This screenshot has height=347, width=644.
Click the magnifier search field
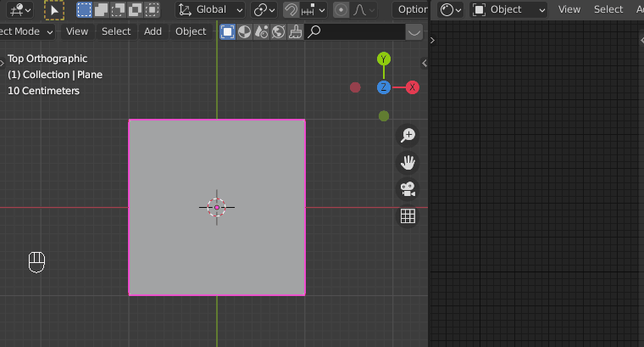(355, 31)
